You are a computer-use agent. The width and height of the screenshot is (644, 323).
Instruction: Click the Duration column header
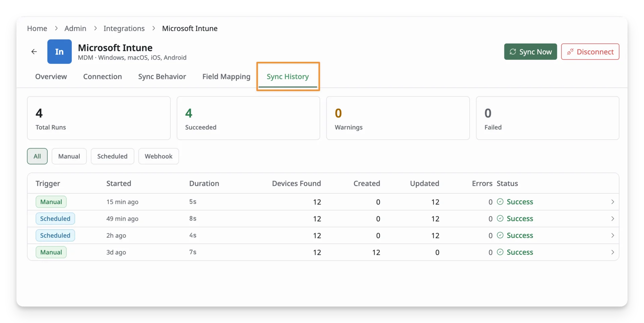pos(204,183)
